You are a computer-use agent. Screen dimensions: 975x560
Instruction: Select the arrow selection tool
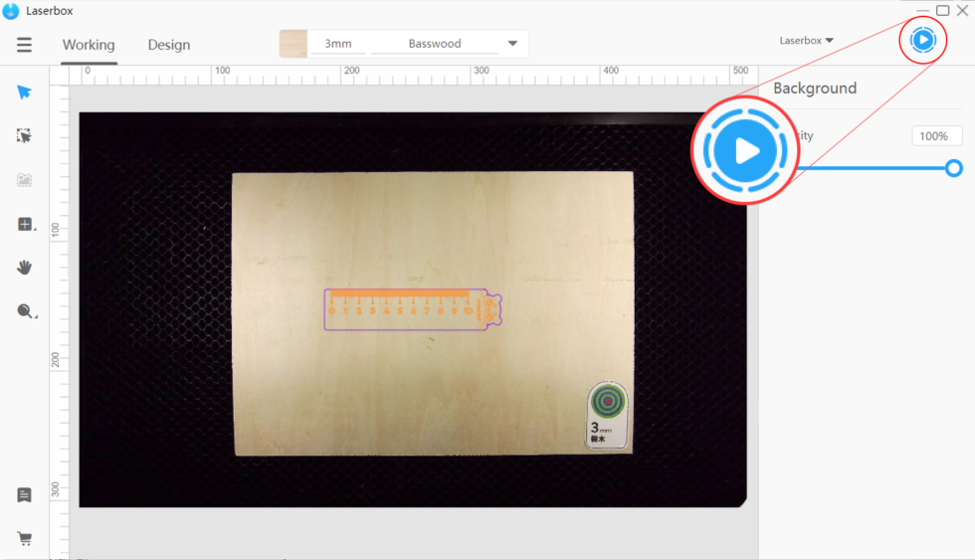[24, 92]
